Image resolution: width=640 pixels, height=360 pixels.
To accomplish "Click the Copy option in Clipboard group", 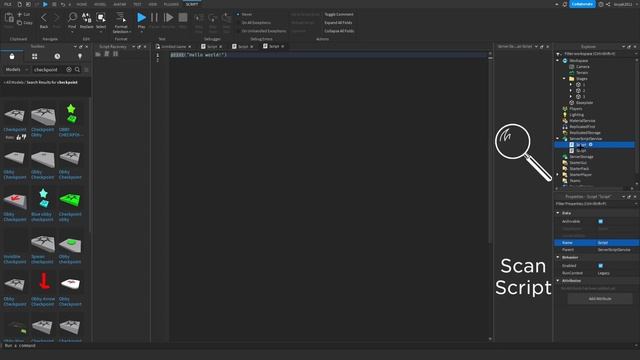I will pos(24,23).
